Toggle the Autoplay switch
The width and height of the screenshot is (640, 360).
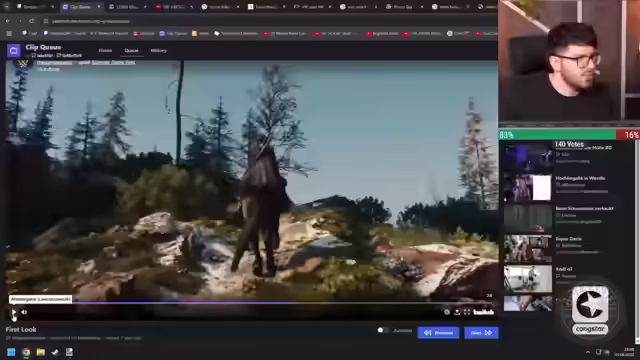[x=383, y=330]
